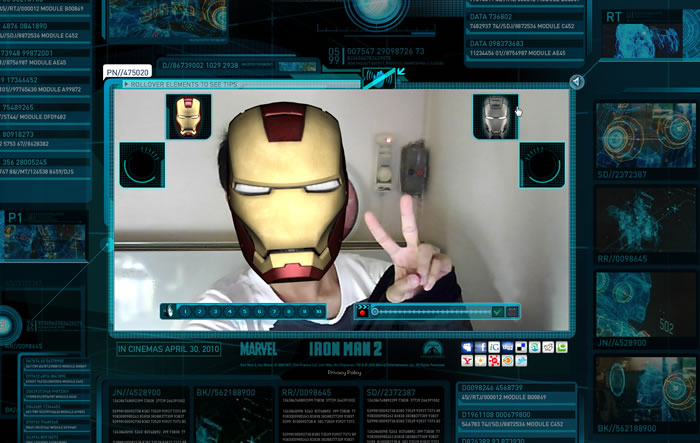This screenshot has width=700, height=443.
Task: Select preset number 5
Action: point(245,312)
